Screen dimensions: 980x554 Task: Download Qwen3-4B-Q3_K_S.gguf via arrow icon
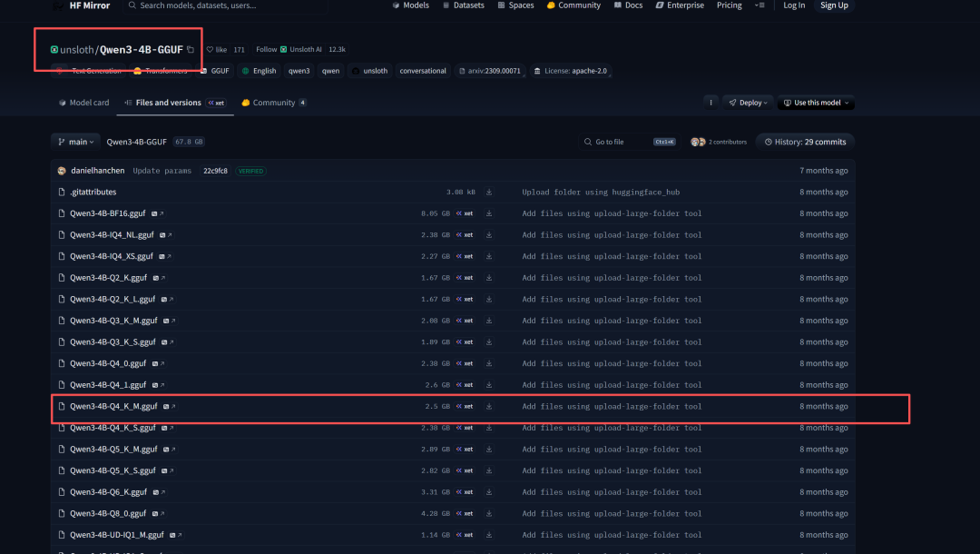coord(489,342)
